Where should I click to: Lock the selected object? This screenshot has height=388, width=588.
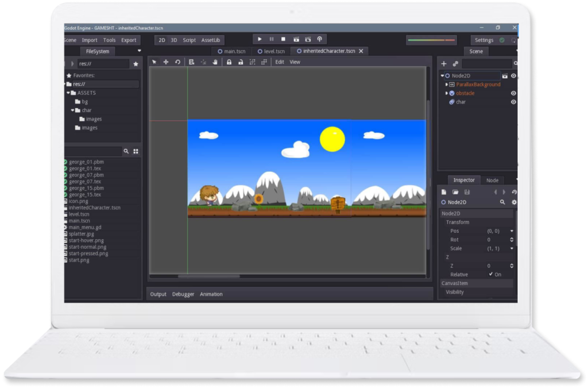(230, 62)
